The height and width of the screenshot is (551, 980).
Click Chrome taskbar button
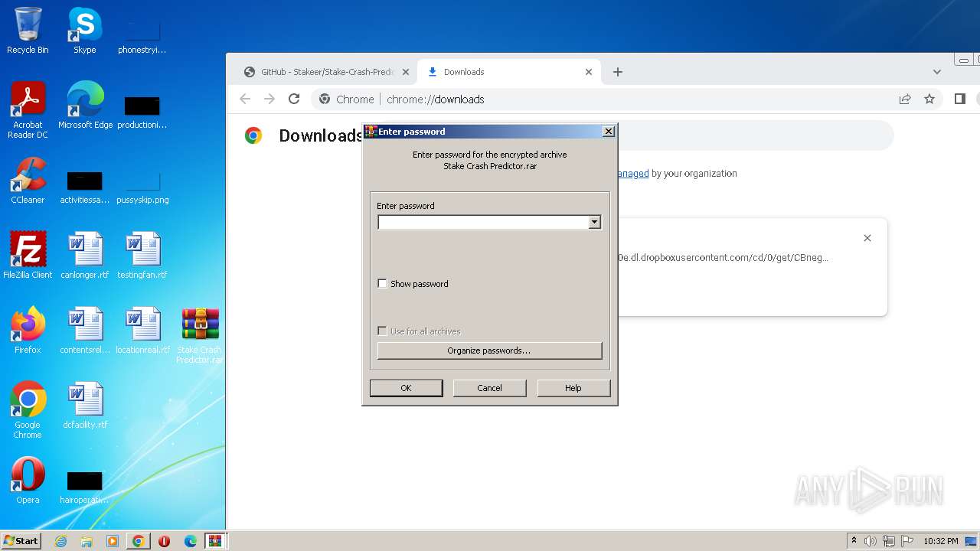[x=138, y=541]
